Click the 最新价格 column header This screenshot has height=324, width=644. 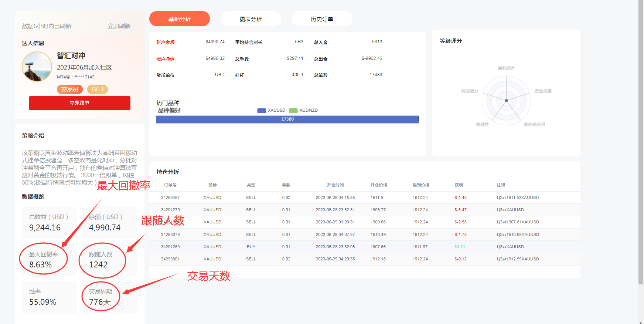(421, 185)
